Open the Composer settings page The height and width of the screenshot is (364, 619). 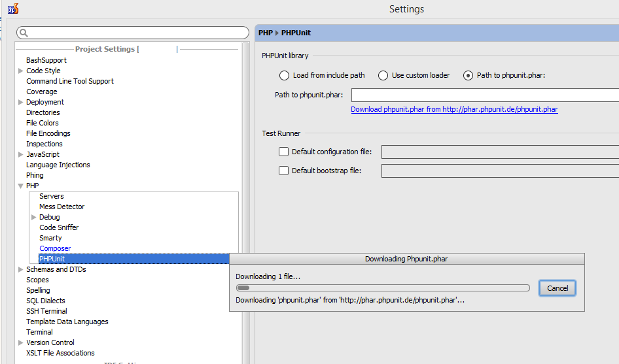pos(55,248)
